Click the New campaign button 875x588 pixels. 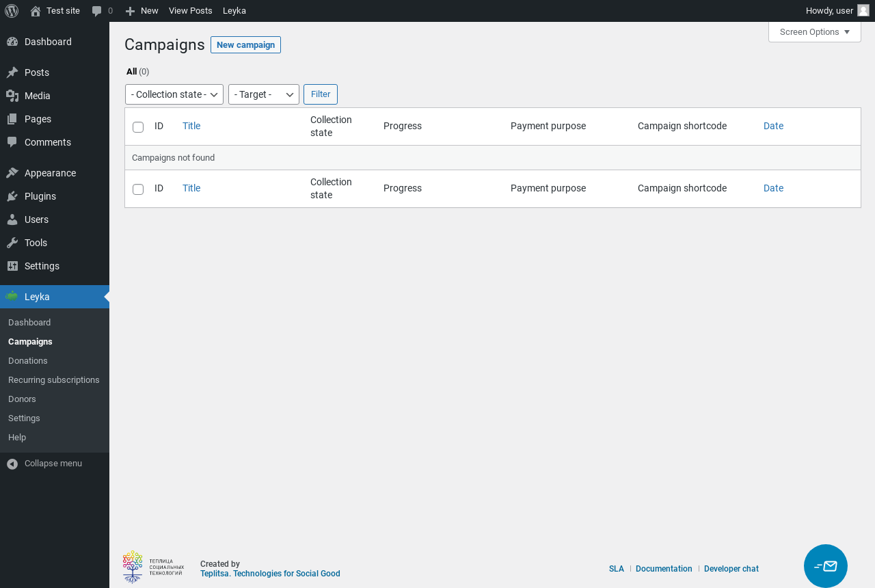[x=245, y=45]
